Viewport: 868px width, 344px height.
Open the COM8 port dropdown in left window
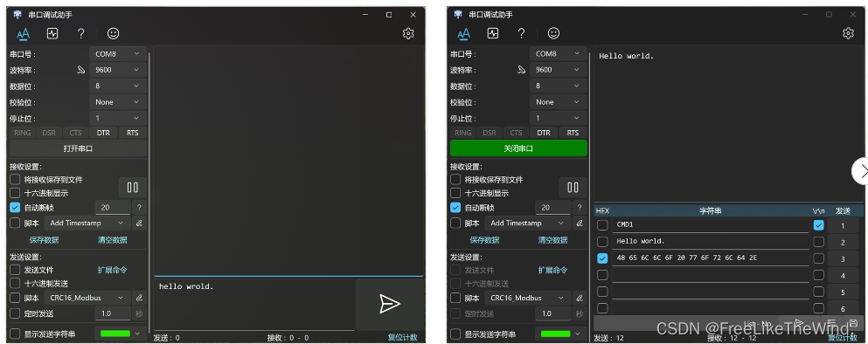pos(118,54)
